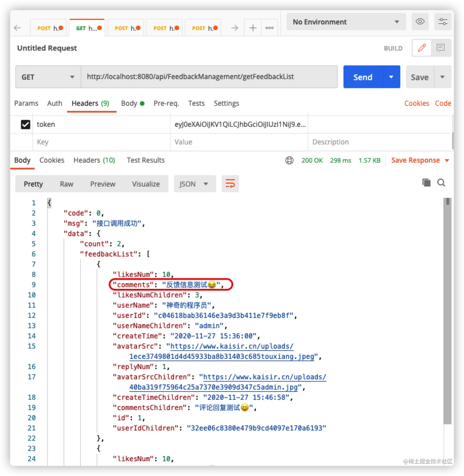Open the Cookies link near Code
This screenshot has height=476, width=464.
pyautogui.click(x=416, y=103)
